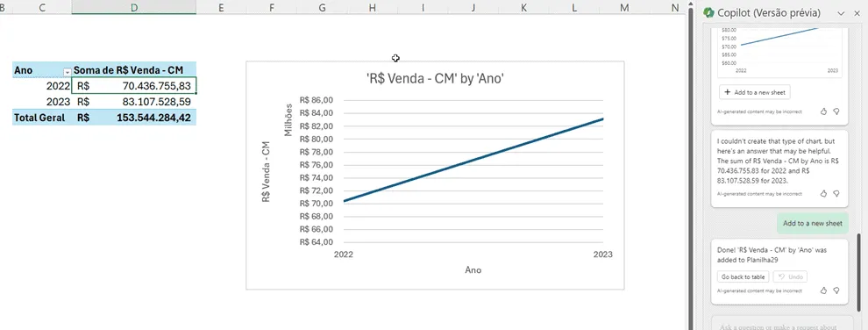Collapse Copilot pane options chevron
The height and width of the screenshot is (330, 868).
click(x=841, y=13)
